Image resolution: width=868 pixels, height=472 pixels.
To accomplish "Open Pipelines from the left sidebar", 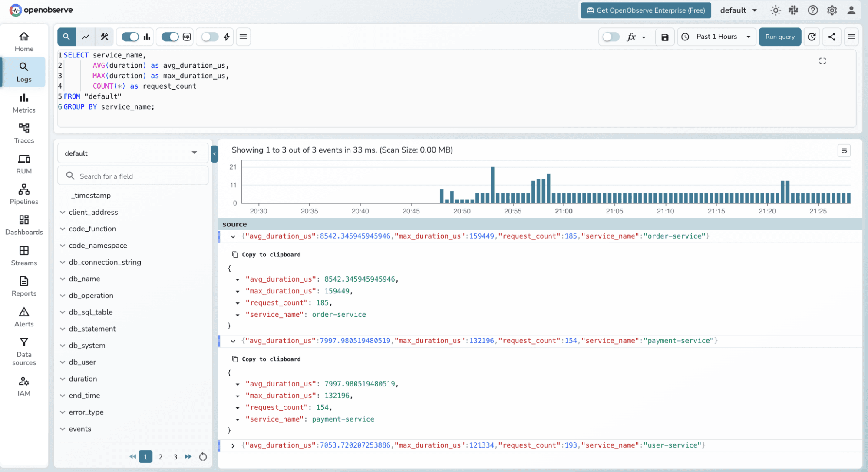I will coord(24,194).
